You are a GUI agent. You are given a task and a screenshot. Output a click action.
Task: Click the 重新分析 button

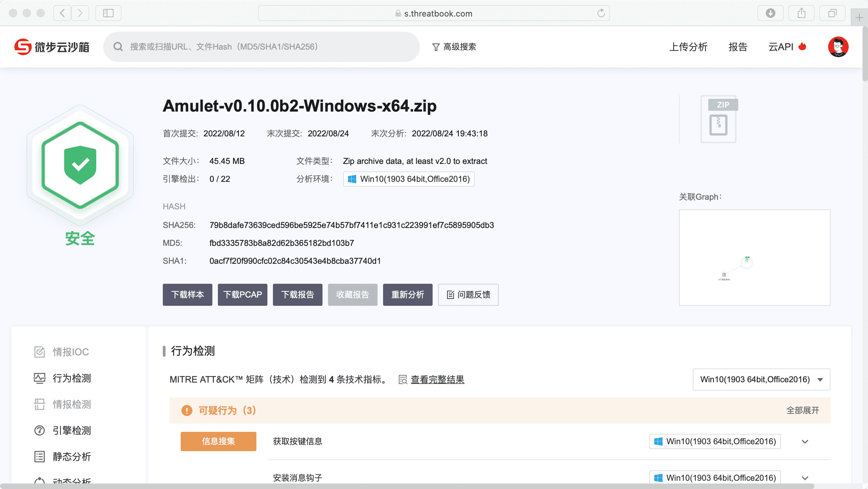point(408,295)
